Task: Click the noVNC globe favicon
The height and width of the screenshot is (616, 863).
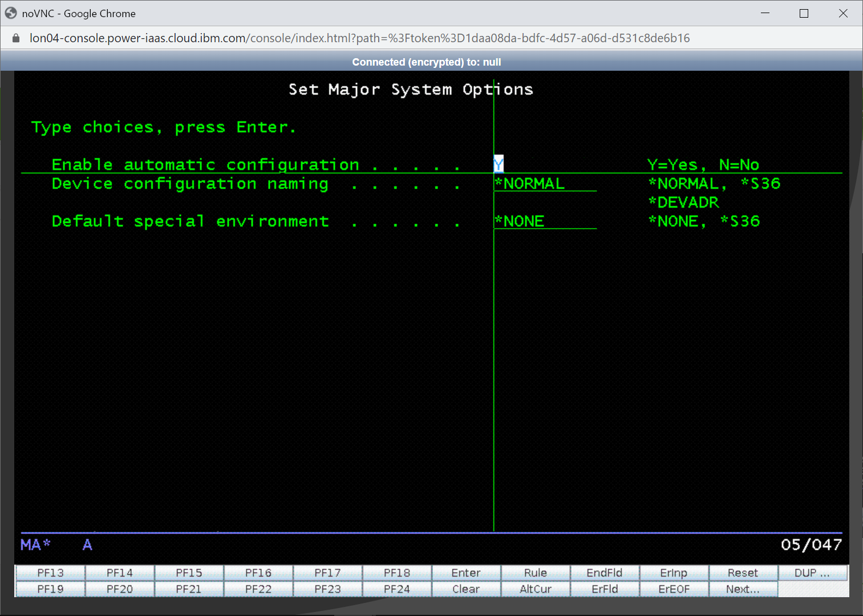Action: tap(11, 13)
